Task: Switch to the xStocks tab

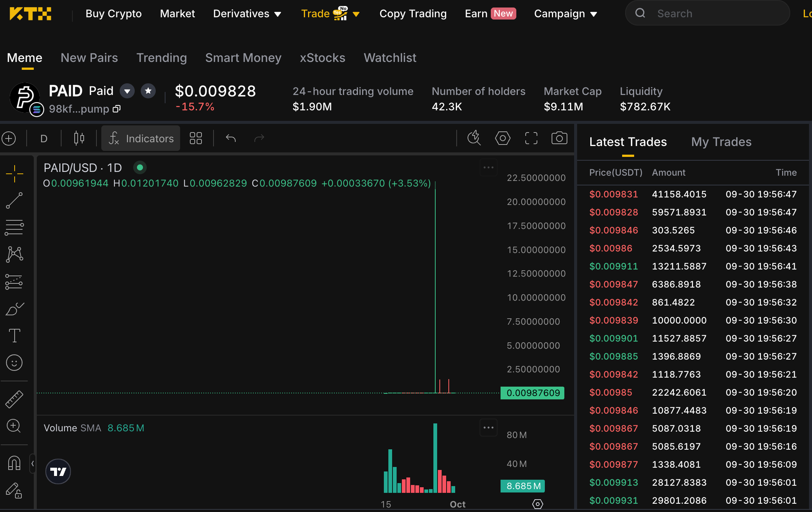Action: [323, 58]
